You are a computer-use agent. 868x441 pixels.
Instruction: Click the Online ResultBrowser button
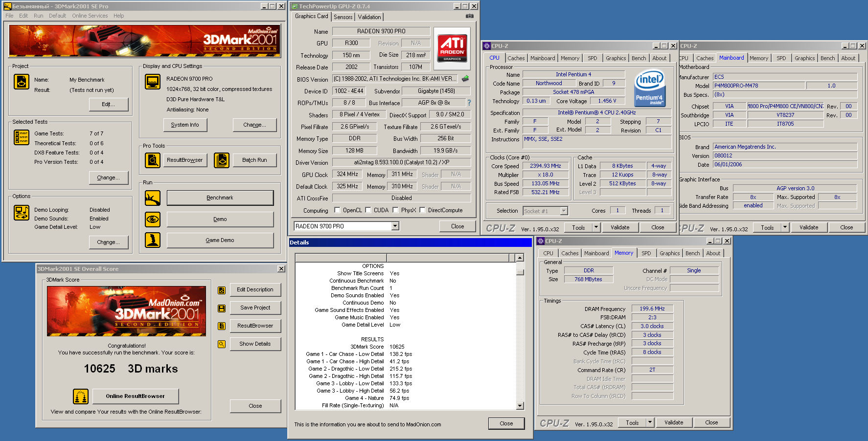click(136, 397)
